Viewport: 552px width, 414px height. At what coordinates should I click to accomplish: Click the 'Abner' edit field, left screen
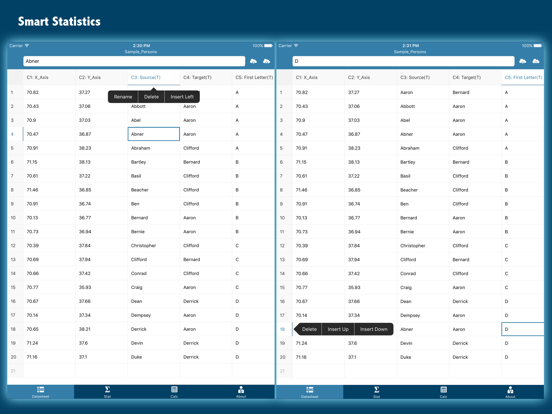(134, 61)
